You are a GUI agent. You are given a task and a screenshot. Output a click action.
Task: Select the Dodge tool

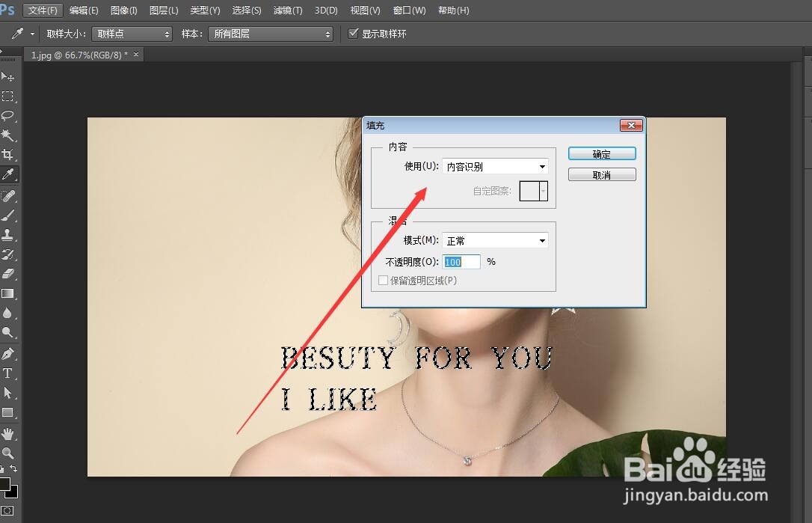[x=7, y=332]
